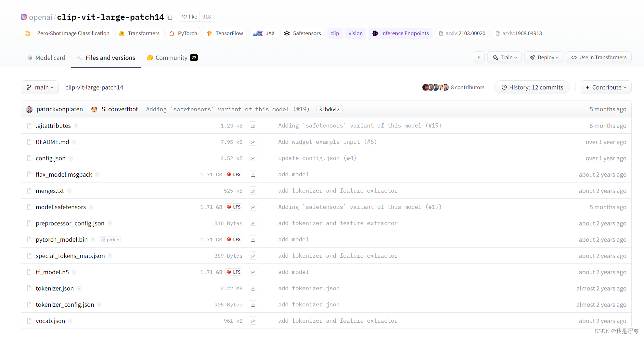Click the 8 contributors text
Image resolution: width=644 pixels, height=337 pixels.
pos(468,87)
